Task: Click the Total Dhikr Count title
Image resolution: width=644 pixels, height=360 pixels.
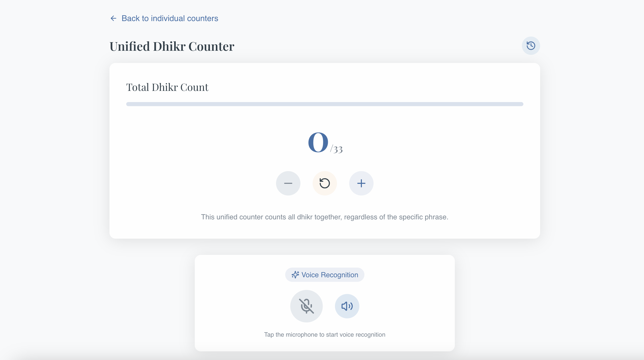Action: (167, 87)
